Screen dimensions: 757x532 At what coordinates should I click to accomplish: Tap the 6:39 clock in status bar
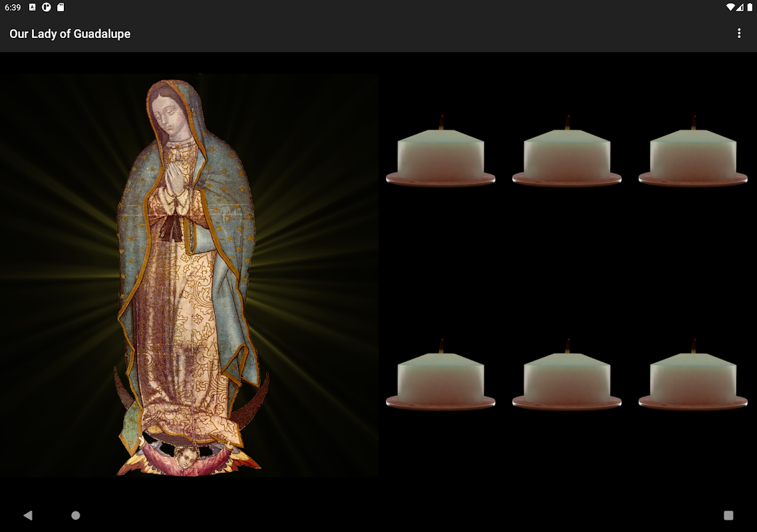click(13, 7)
